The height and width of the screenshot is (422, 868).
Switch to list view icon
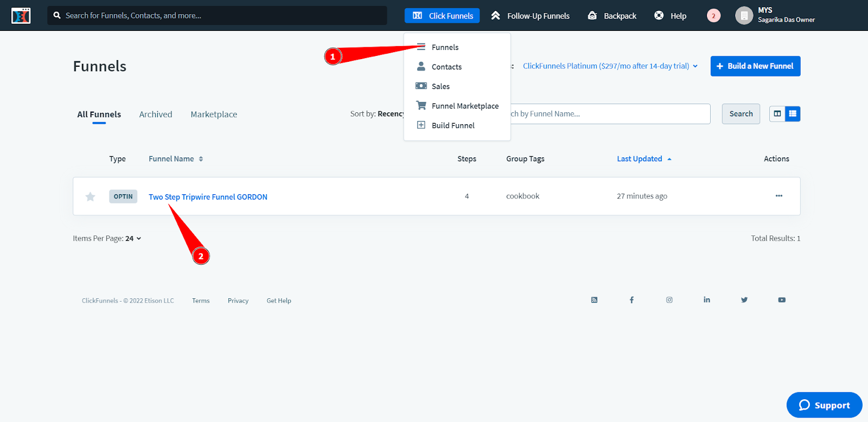tap(793, 113)
